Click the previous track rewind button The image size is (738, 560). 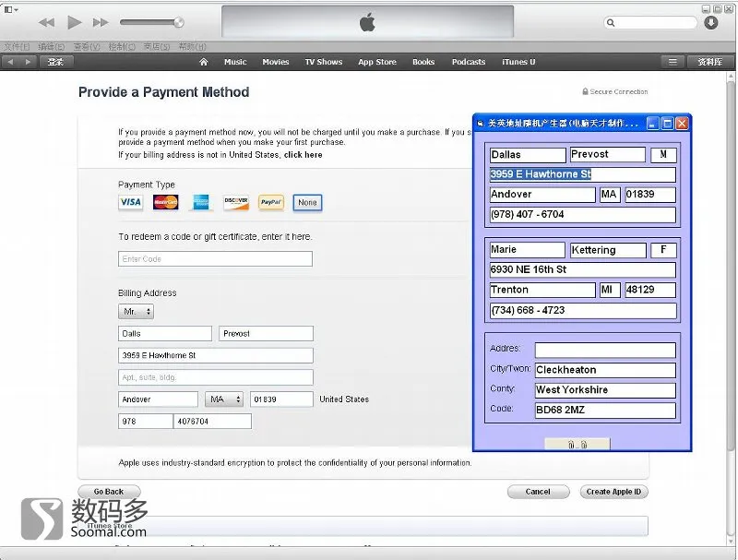pyautogui.click(x=47, y=22)
